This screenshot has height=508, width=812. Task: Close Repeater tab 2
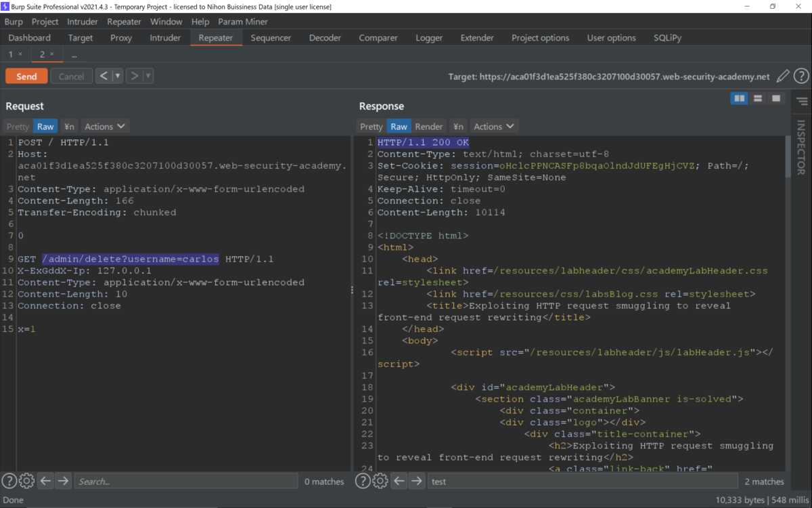pos(52,54)
